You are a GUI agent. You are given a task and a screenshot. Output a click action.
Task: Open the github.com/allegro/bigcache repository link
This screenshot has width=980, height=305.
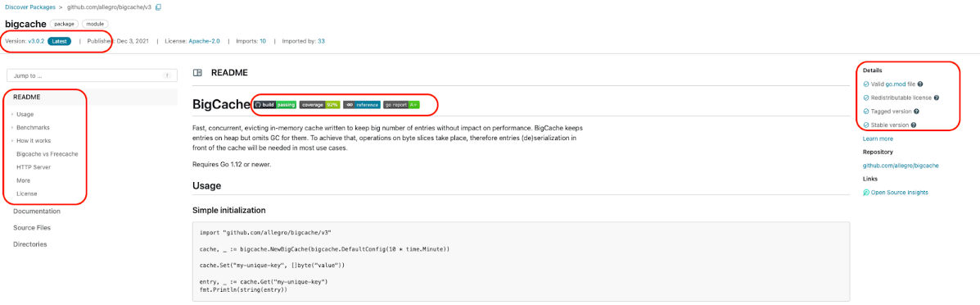(901, 166)
